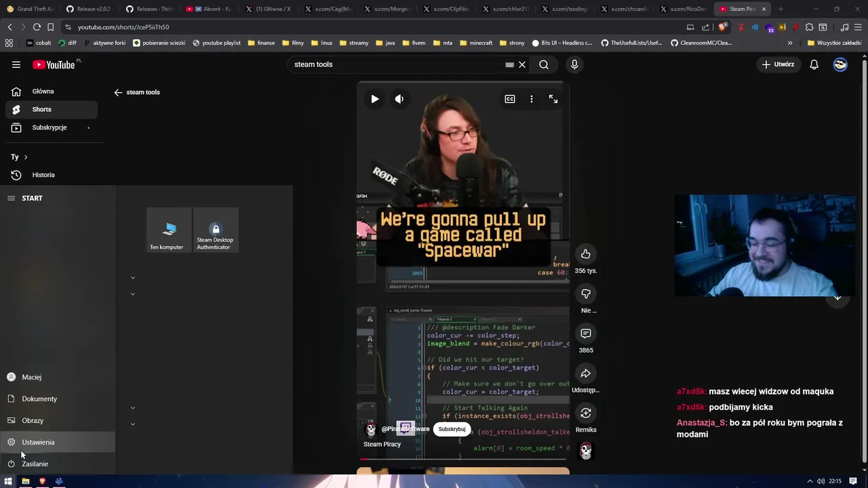Open Ustawienia in Start menu
Viewport: 868px width, 488px height.
(58, 442)
